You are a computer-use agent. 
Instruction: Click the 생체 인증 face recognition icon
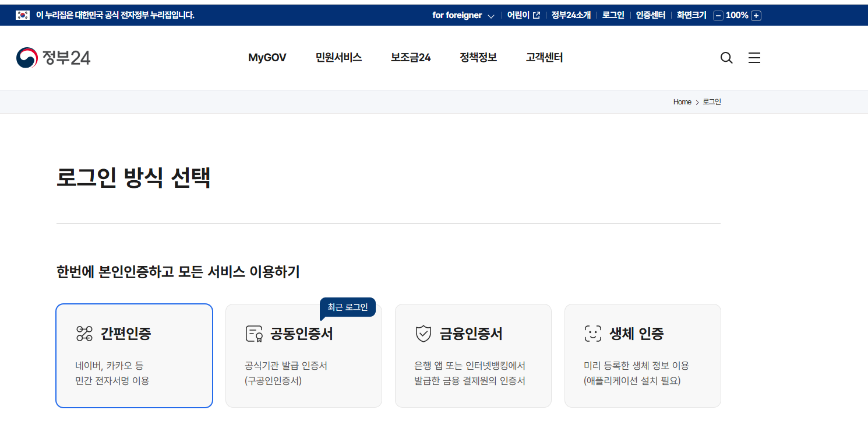(x=591, y=334)
